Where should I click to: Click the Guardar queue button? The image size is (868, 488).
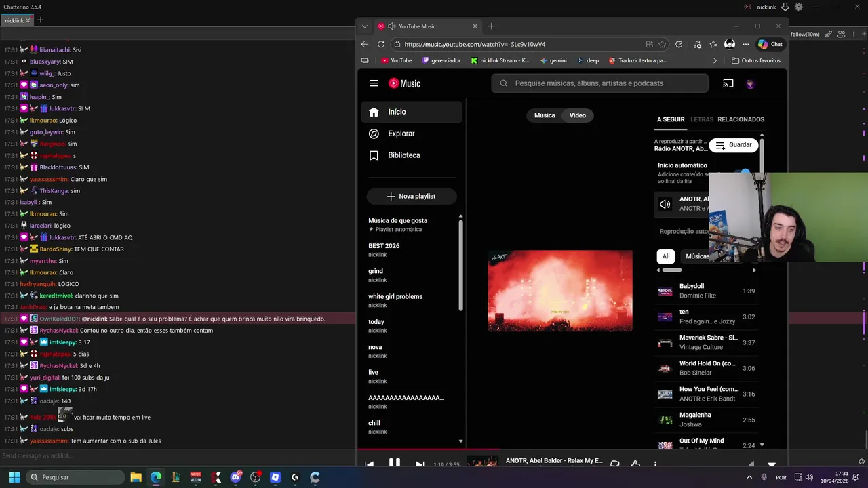tap(734, 145)
